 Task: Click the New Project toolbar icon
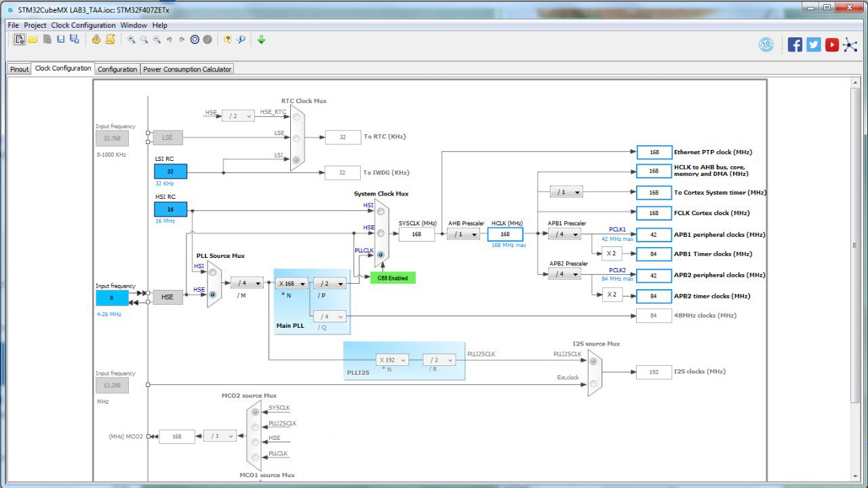click(20, 39)
